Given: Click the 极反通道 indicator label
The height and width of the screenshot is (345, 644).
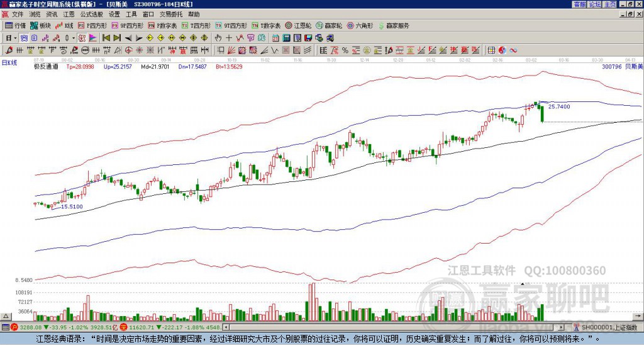Looking at the screenshot, I should pos(46,66).
